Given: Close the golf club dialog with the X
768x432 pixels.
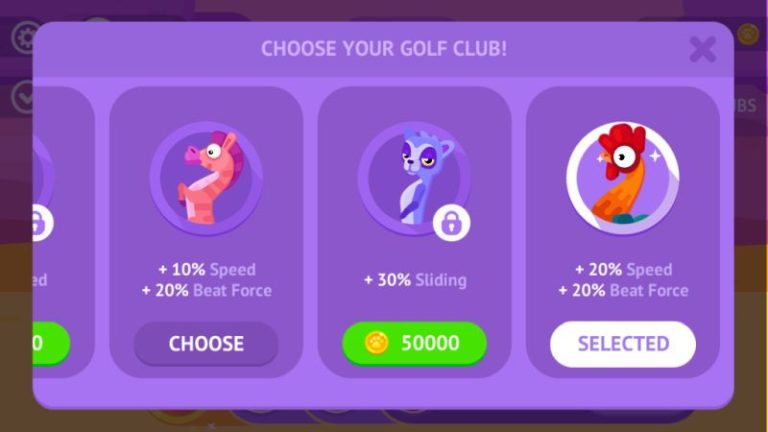Looking at the screenshot, I should click(x=703, y=49).
